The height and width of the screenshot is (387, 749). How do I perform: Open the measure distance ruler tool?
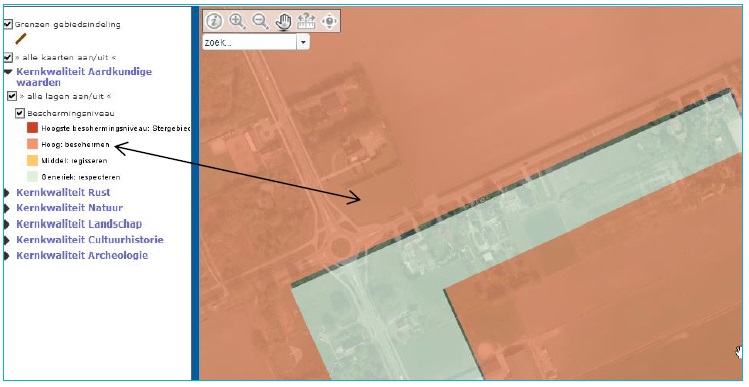[306, 21]
